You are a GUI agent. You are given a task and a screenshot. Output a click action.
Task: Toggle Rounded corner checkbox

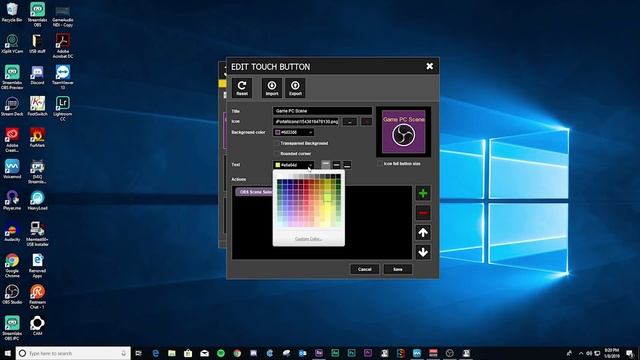[277, 153]
